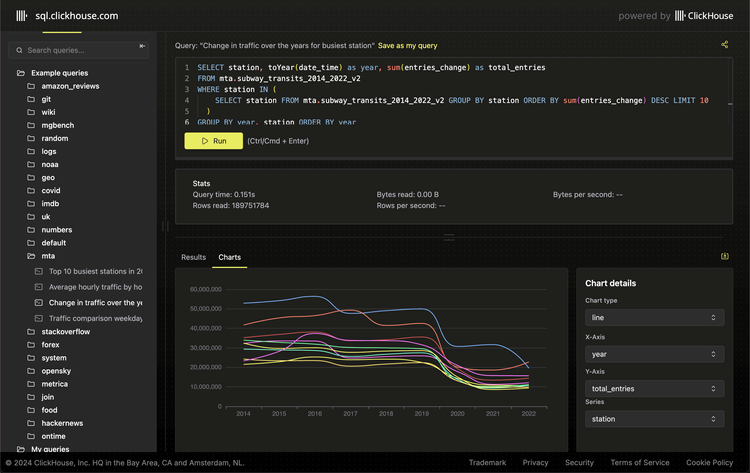The image size is (750, 473).
Task: Select the Charts tab
Action: click(229, 257)
